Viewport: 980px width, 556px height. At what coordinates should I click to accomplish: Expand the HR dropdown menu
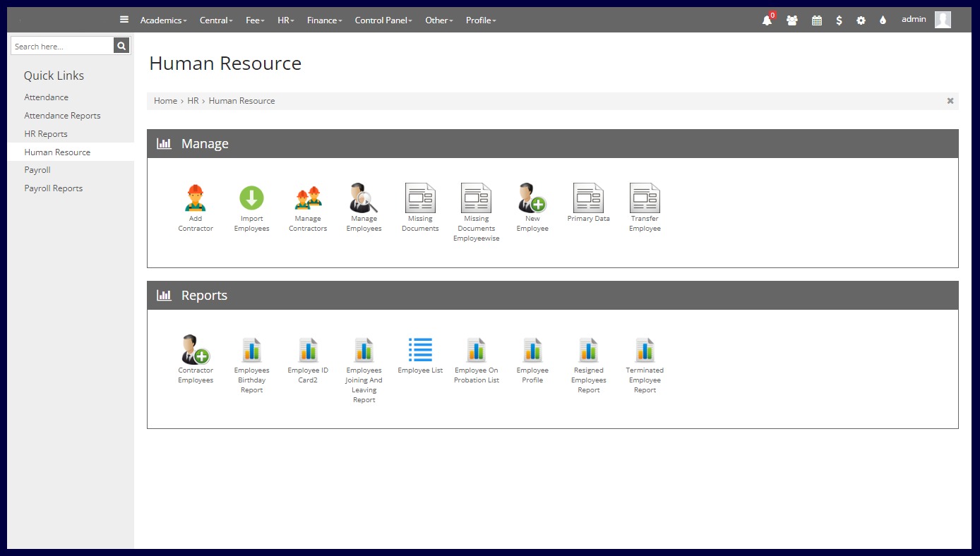click(x=286, y=20)
